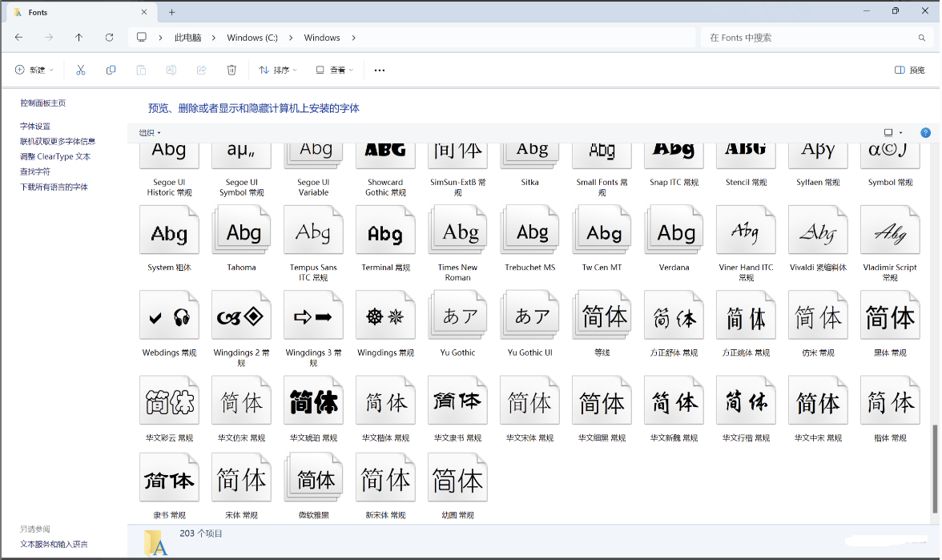This screenshot has height=560, width=942.
Task: Select the Yu Gothic UI font icon
Action: point(530,315)
